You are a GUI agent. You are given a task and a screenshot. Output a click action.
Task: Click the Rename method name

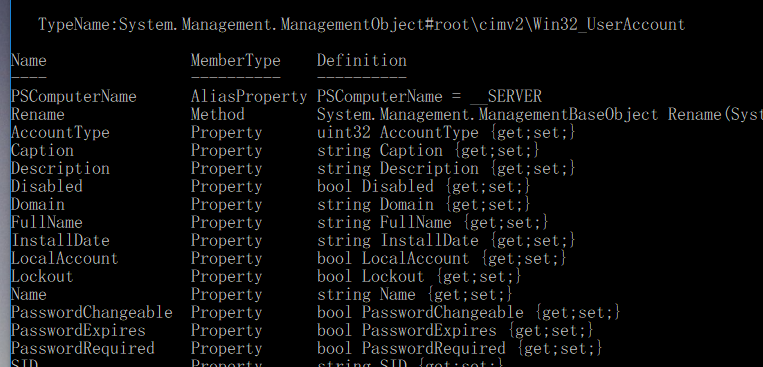38,114
